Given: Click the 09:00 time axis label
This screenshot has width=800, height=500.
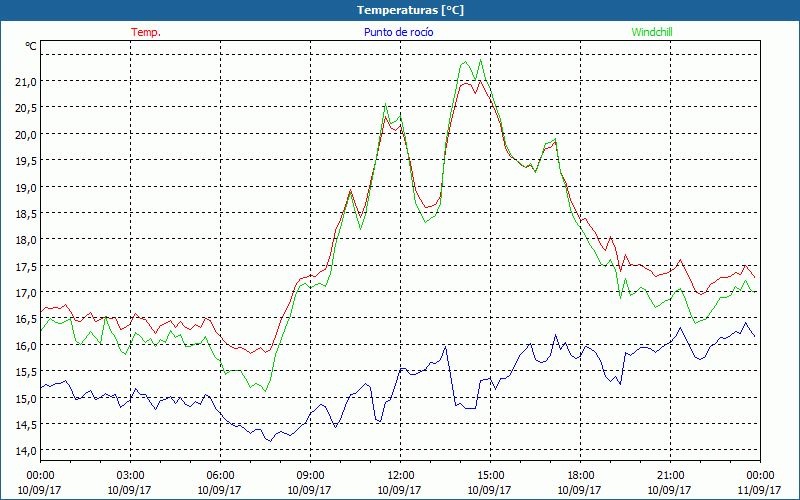Looking at the screenshot, I should click(310, 476).
